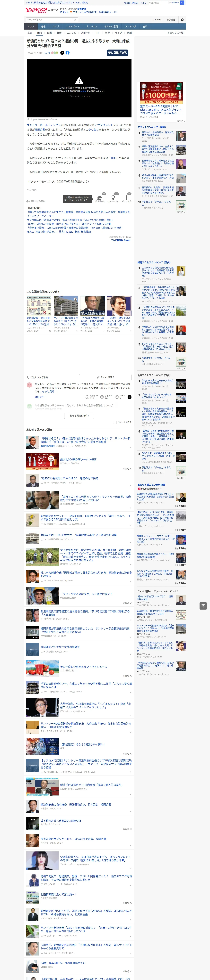Expand first comment with もっと見る

(x=48, y=392)
